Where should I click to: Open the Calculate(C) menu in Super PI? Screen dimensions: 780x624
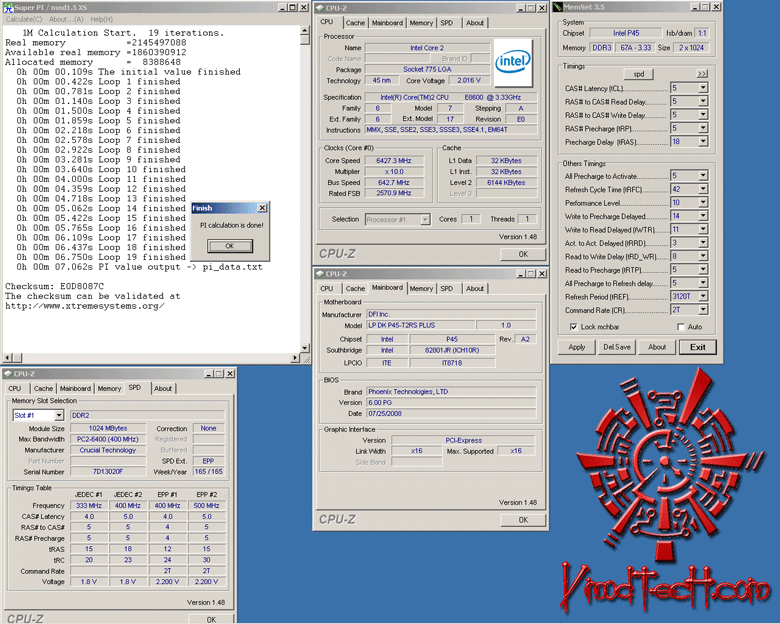tap(24, 19)
